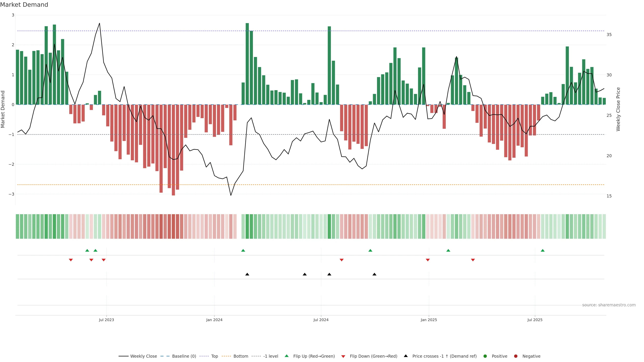Image resolution: width=644 pixels, height=362 pixels.
Task: Click first black price-cross triangle marker
Action: 247,274
